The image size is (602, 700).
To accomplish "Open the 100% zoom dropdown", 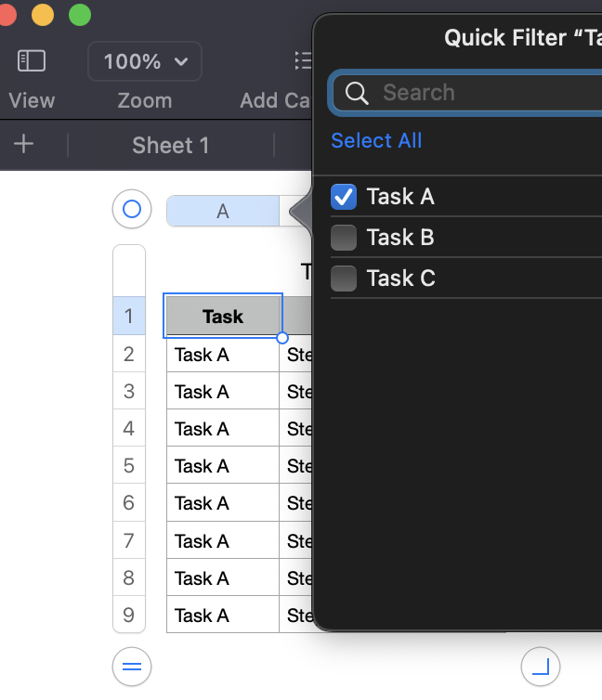I will pos(145,61).
